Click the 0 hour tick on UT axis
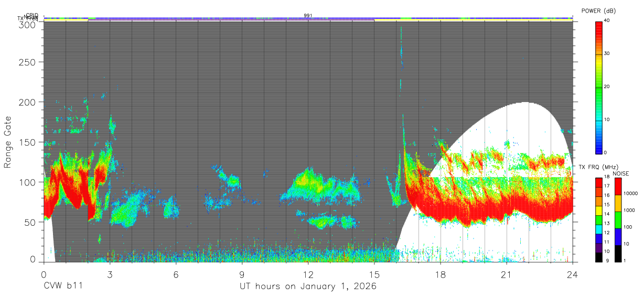The image size is (644, 297). (44, 274)
